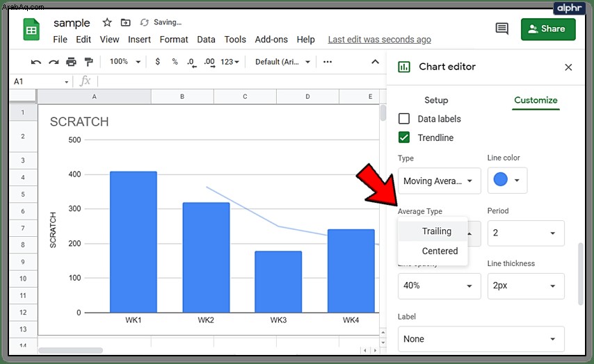Click the Chart editor vertical scrollbar

[580, 274]
